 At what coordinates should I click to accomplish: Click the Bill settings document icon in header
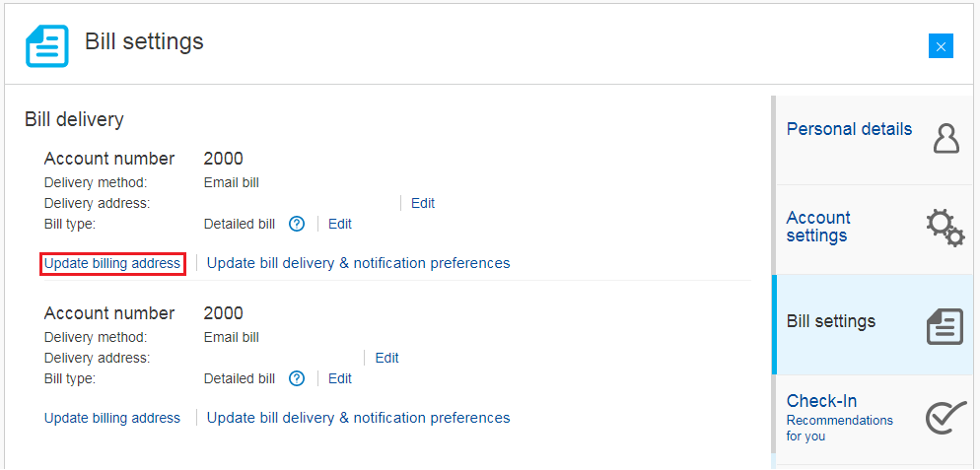point(47,45)
